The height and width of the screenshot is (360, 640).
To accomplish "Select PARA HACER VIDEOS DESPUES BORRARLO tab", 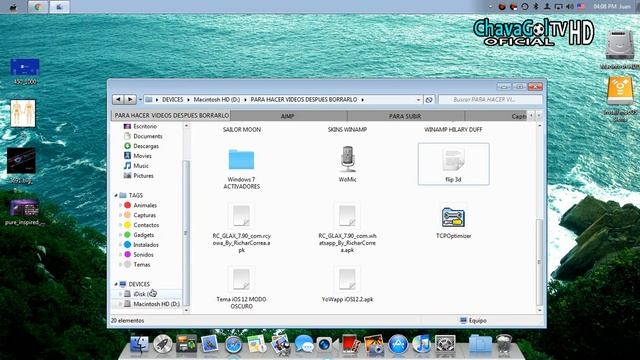I will [x=171, y=116].
